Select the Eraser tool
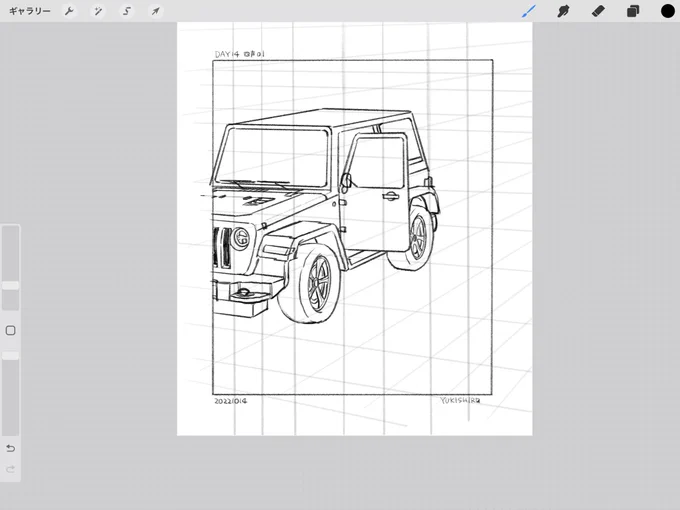This screenshot has width=680, height=510. click(x=598, y=11)
